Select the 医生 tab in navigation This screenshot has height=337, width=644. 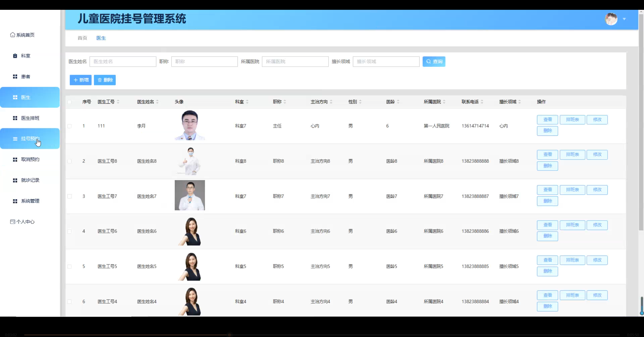coord(101,38)
